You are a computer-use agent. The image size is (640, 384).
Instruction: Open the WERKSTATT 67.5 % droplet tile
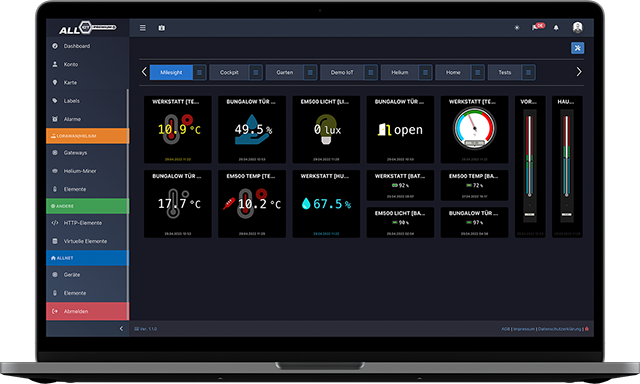[326, 204]
